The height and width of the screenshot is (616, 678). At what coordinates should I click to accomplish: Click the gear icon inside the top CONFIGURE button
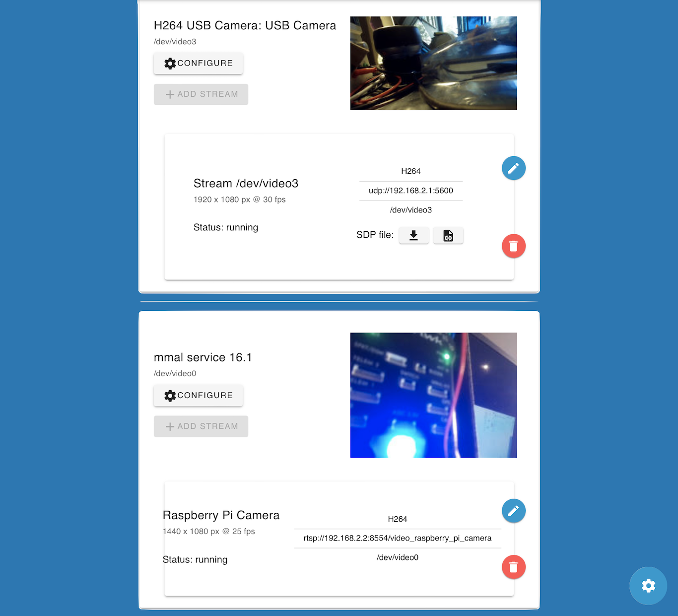click(170, 64)
